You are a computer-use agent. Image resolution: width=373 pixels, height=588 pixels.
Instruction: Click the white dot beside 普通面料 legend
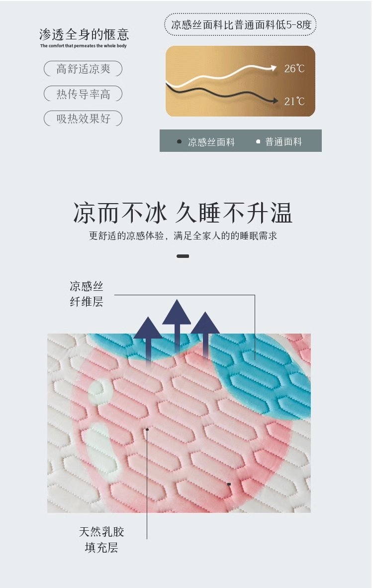[x=258, y=141]
